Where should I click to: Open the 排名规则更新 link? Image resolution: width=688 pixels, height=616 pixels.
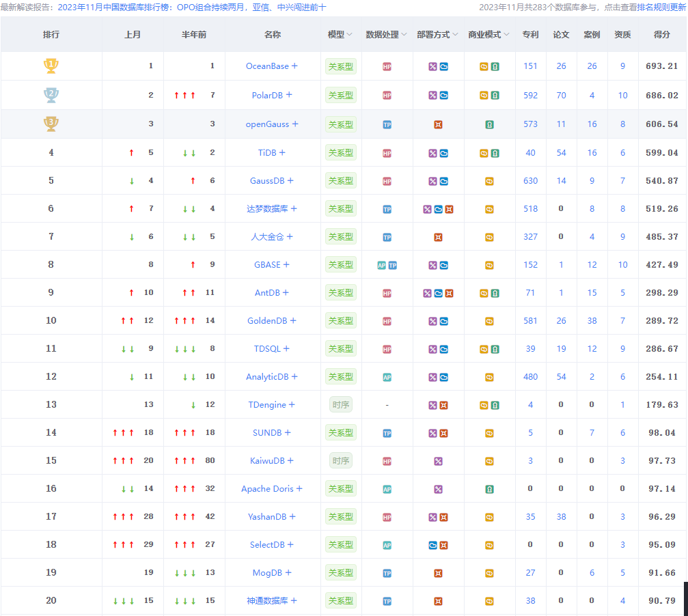pyautogui.click(x=661, y=8)
